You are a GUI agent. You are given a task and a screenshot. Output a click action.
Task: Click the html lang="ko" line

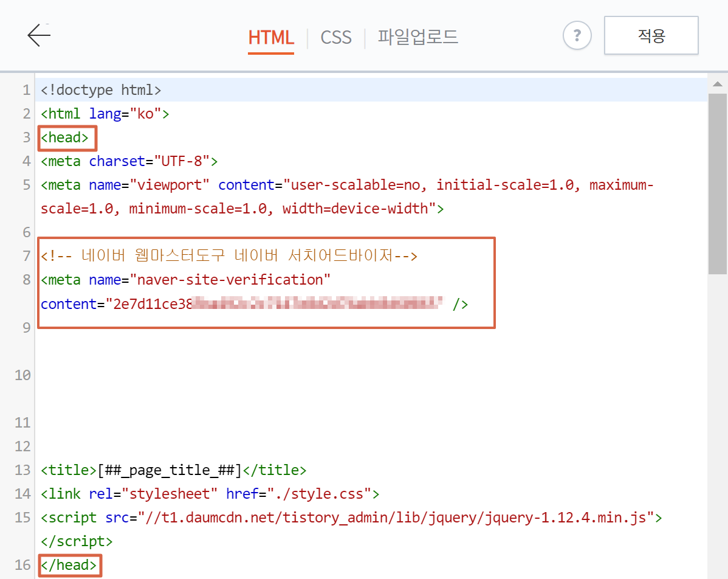coord(105,113)
